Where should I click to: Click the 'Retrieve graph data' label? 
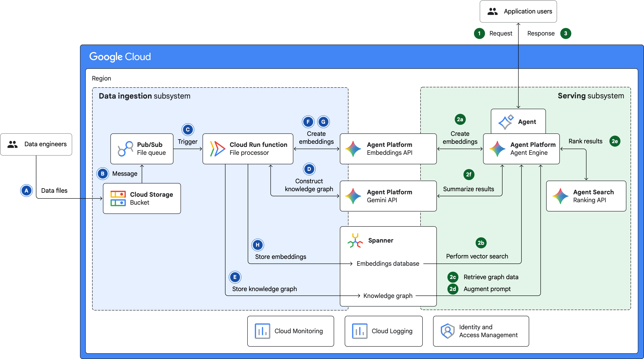point(491,277)
